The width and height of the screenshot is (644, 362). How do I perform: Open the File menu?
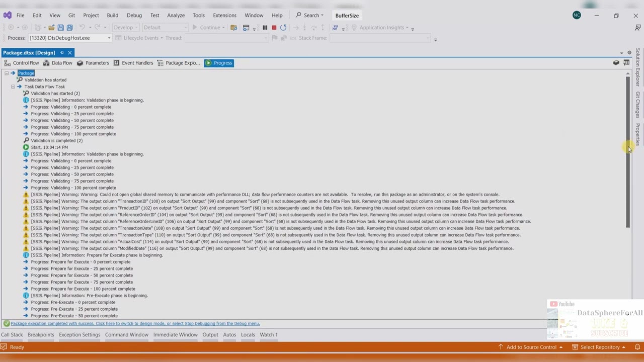tap(20, 16)
